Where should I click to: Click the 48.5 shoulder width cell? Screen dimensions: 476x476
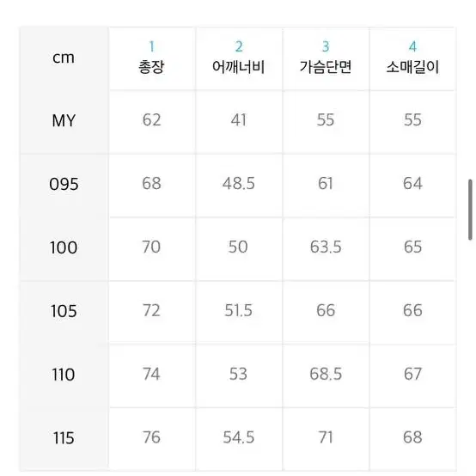tap(239, 186)
